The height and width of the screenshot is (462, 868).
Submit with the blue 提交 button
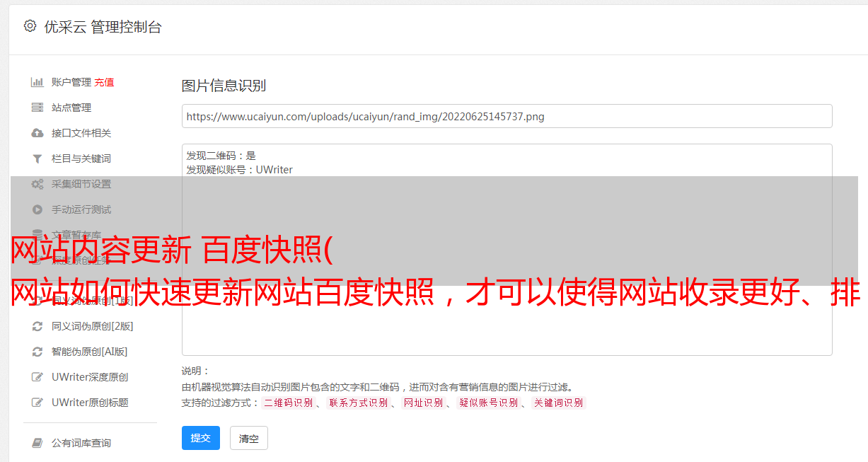pyautogui.click(x=201, y=438)
